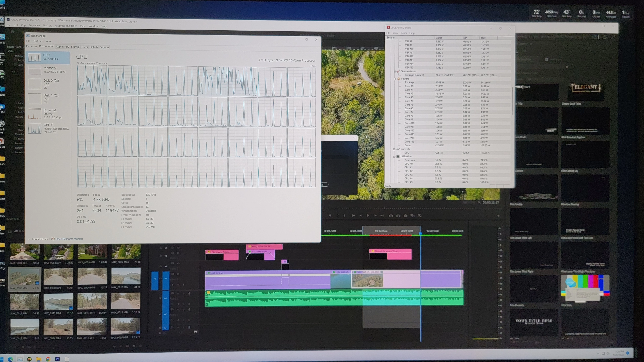Click Open Resource Monitor link
The width and height of the screenshot is (644, 362).
tap(69, 239)
